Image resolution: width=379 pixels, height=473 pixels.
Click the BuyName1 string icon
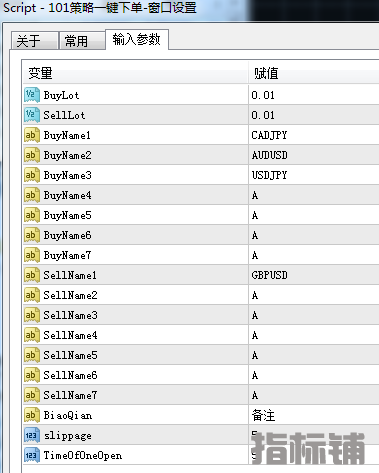point(32,135)
